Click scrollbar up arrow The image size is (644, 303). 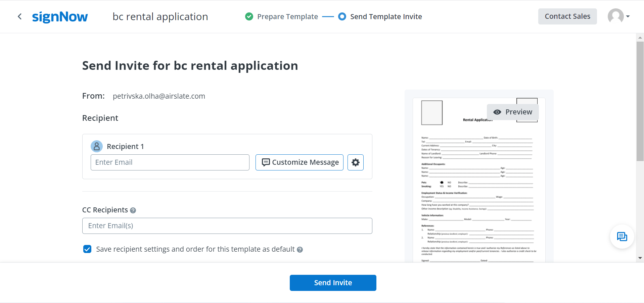(x=640, y=38)
